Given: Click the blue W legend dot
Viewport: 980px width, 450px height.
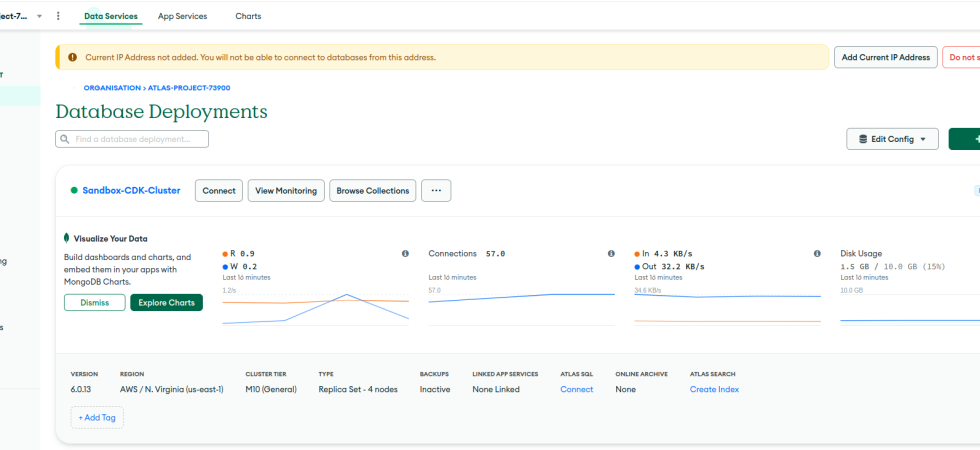Looking at the screenshot, I should (225, 267).
